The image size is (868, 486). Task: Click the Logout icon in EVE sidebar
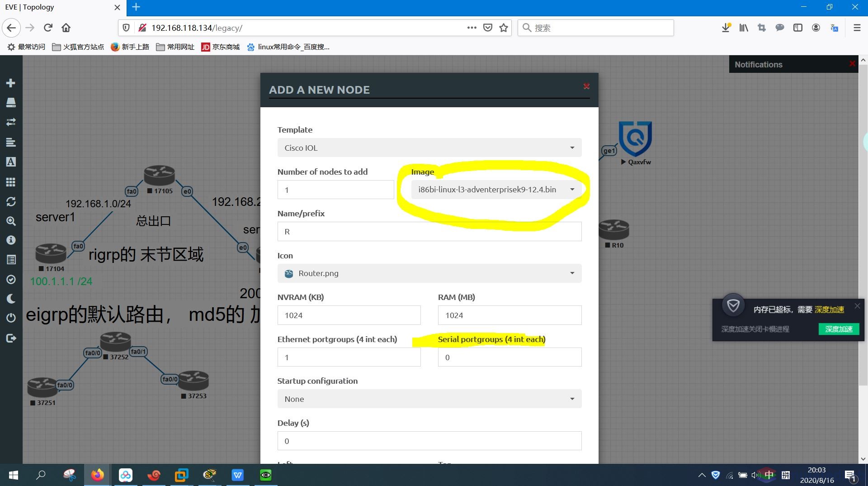tap(11, 338)
